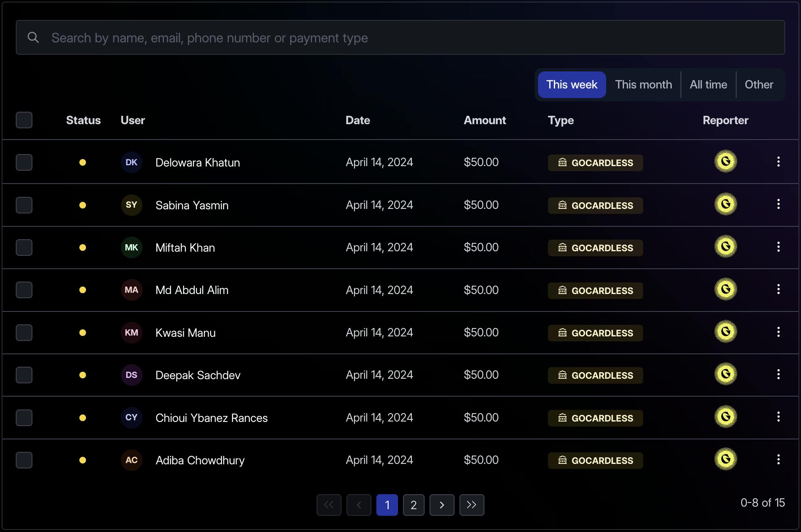Select Chioui Ybanez Rances row checkbox
This screenshot has height=532, width=801.
[x=24, y=417]
